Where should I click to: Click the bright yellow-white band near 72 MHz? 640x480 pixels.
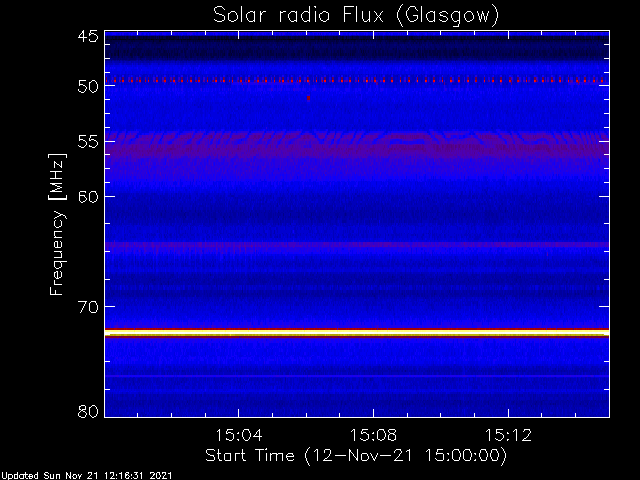pyautogui.click(x=357, y=333)
